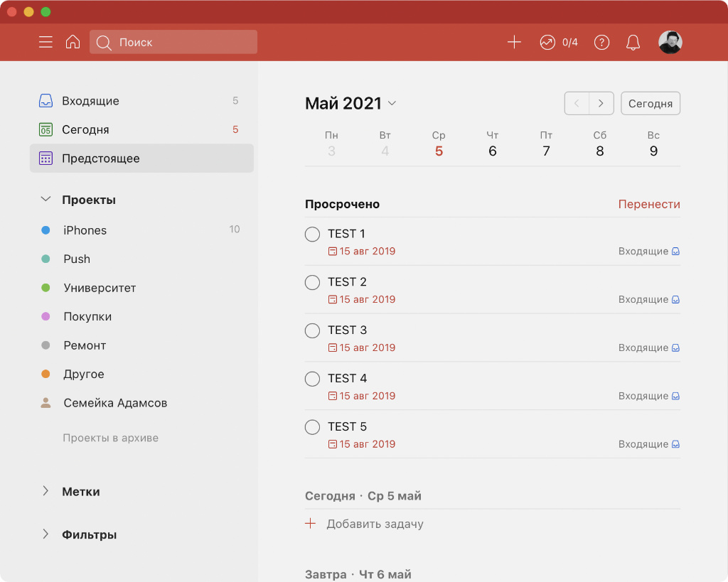Click the Метки section heading
The image size is (728, 582).
[x=81, y=492]
